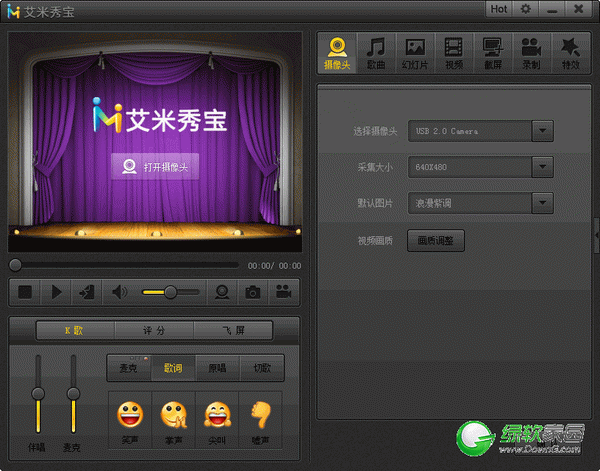Click the 伴唱 accompaniment volume slider handle

[38, 393]
